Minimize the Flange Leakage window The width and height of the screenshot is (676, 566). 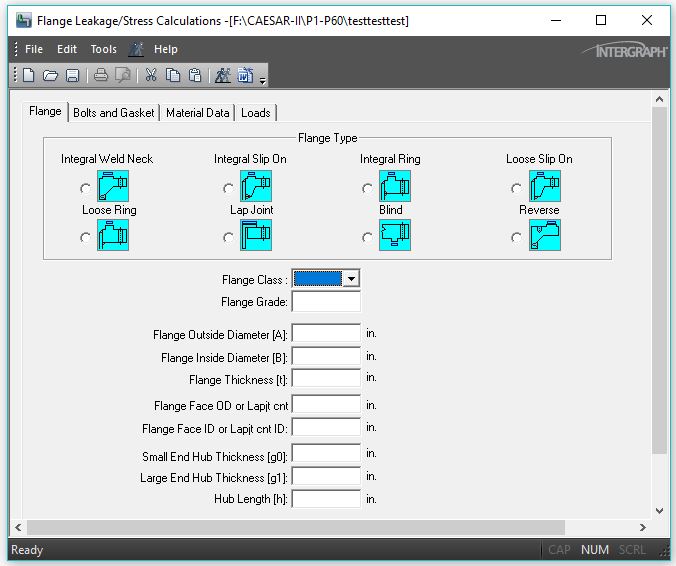(556, 20)
